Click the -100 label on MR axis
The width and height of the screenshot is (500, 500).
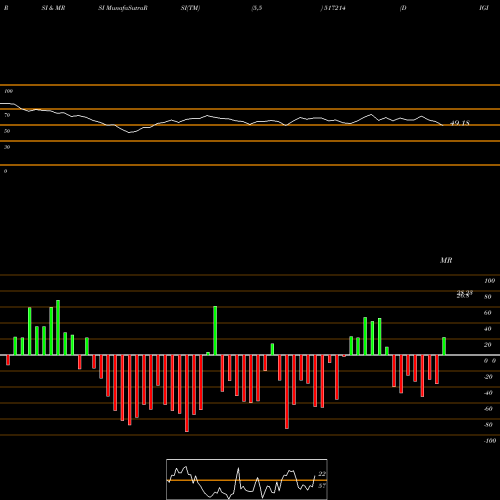tap(490, 441)
